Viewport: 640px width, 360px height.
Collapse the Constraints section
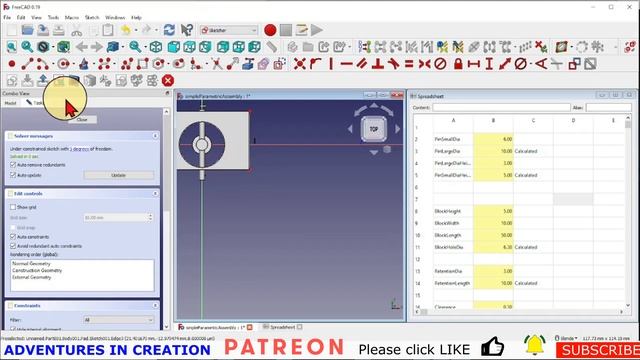tap(155, 305)
